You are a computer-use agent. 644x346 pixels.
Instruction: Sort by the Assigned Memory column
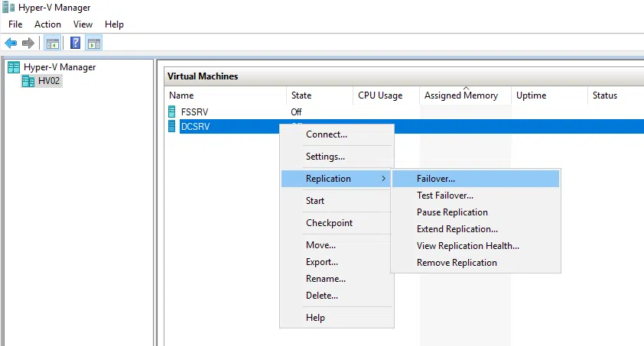[461, 95]
